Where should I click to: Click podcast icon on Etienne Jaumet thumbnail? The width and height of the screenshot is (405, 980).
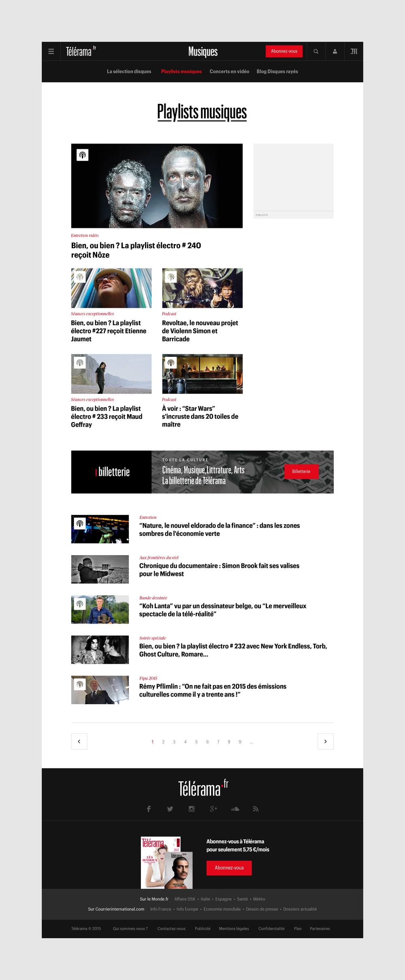[80, 277]
